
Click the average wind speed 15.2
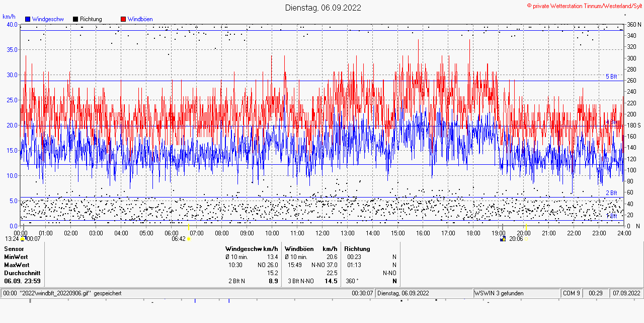coord(272,273)
